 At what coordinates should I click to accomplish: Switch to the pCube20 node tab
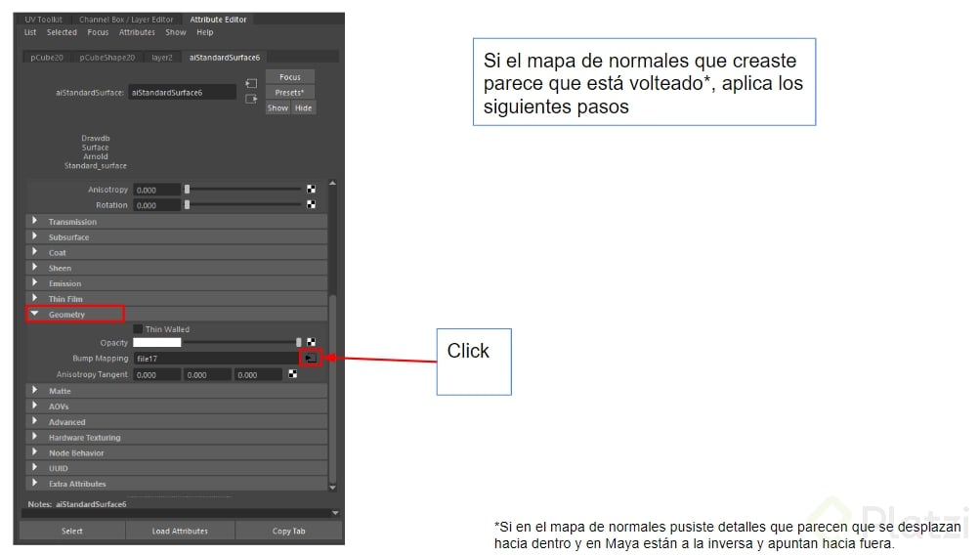[47, 57]
